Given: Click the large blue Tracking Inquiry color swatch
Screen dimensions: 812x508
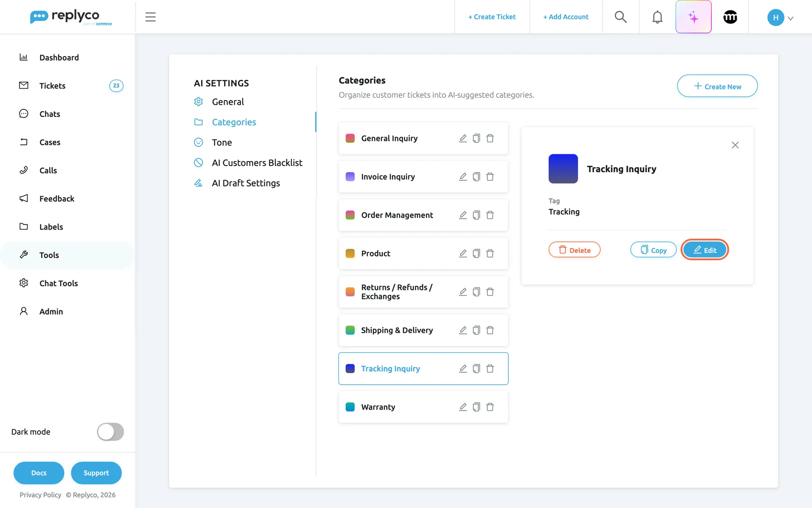Looking at the screenshot, I should (x=563, y=168).
